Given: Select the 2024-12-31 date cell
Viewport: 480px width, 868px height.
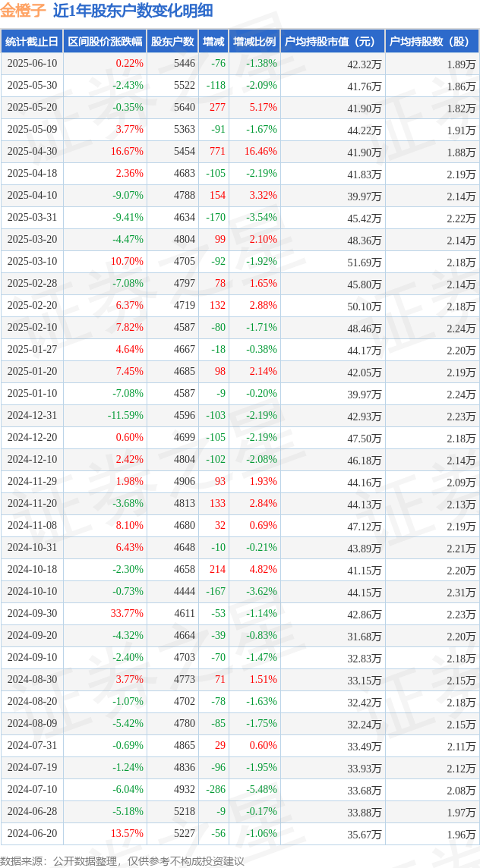Looking at the screenshot, I should pyautogui.click(x=32, y=416).
